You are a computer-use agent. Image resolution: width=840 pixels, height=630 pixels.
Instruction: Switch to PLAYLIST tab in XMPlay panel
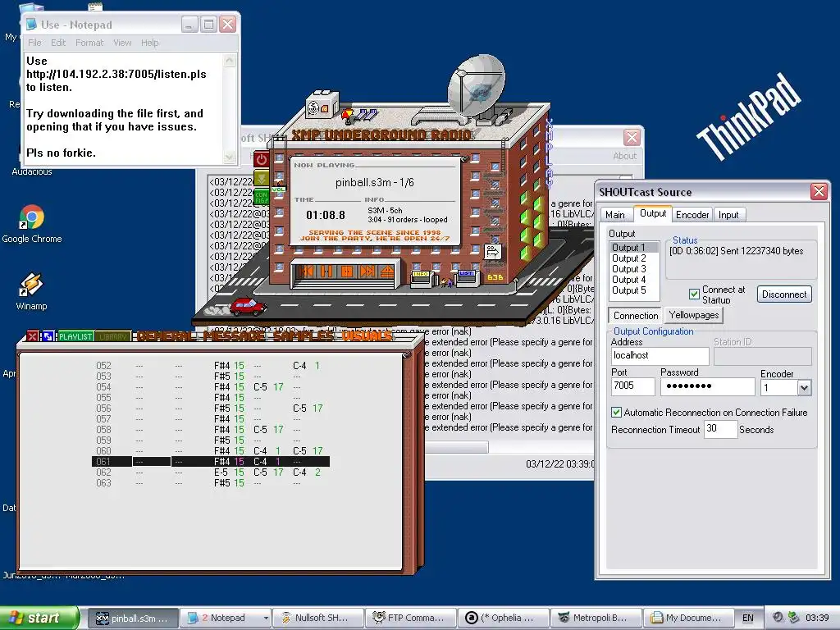tap(75, 336)
